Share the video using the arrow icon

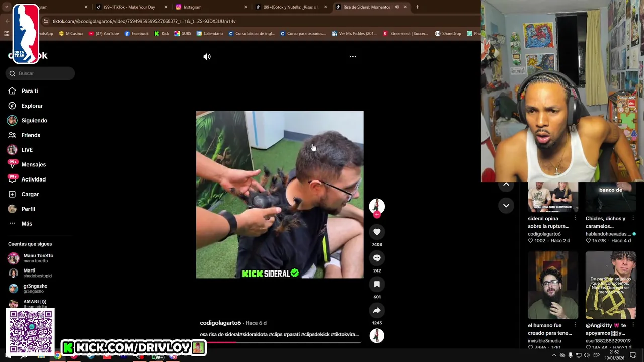pos(377,310)
